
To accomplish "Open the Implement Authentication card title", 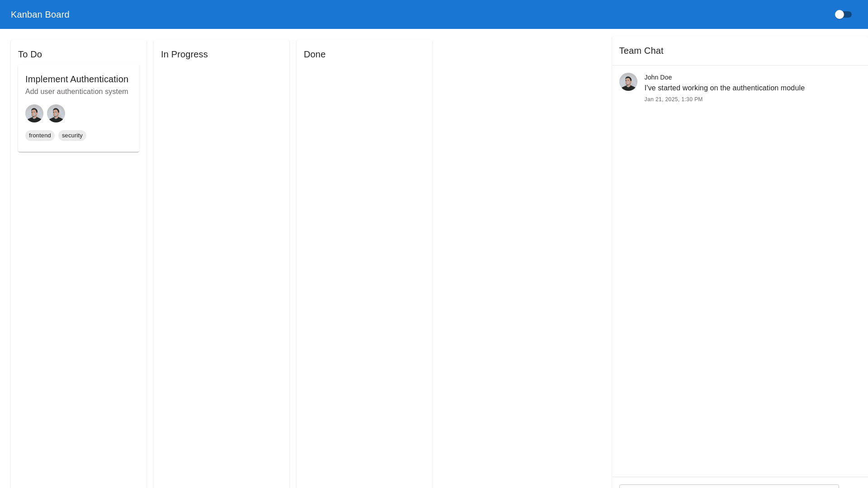I will pos(77,79).
